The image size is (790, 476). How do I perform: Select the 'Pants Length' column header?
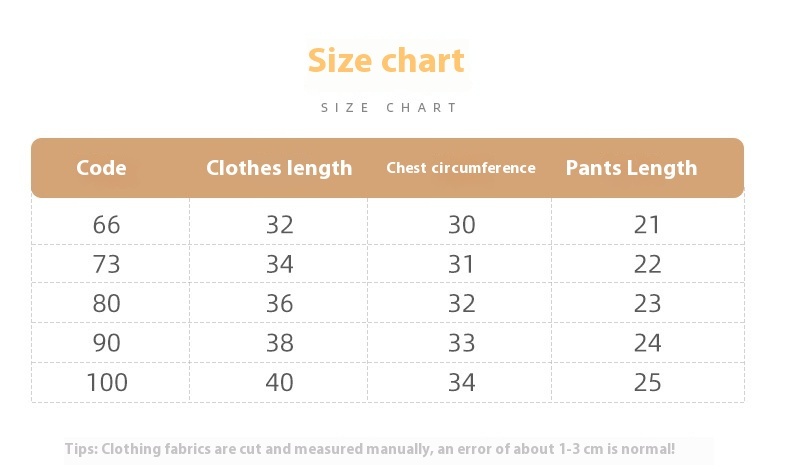point(631,168)
